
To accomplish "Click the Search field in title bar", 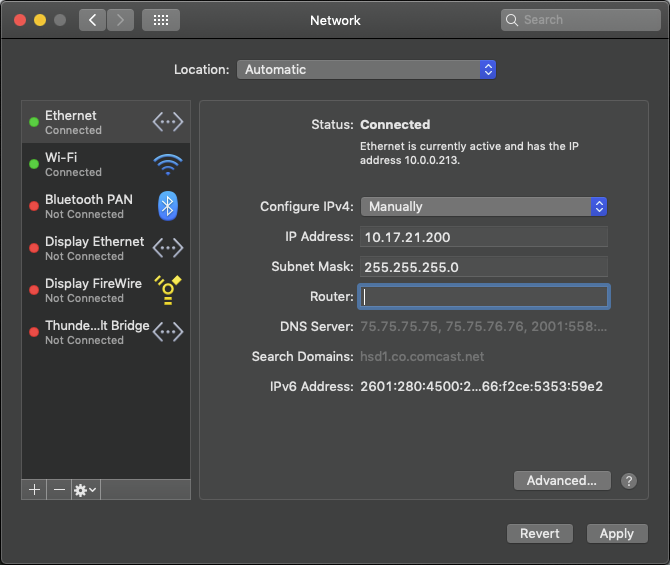I will click(580, 20).
